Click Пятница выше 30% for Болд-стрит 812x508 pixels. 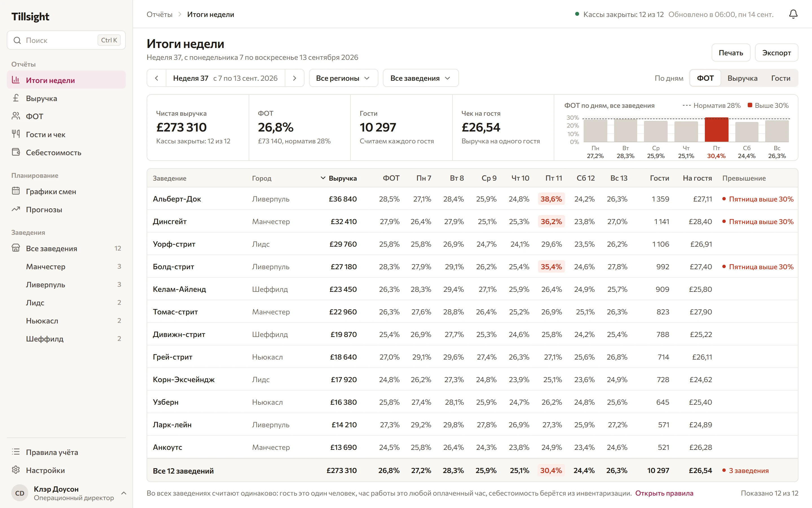(x=758, y=267)
